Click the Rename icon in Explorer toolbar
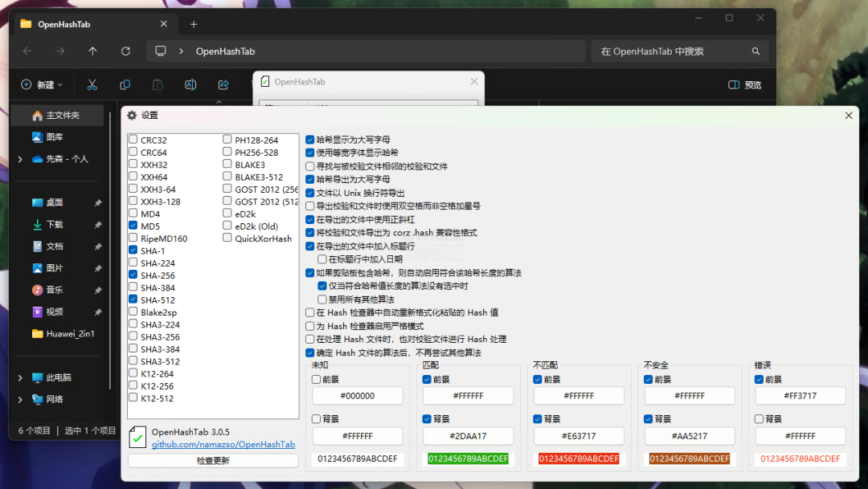 point(190,84)
